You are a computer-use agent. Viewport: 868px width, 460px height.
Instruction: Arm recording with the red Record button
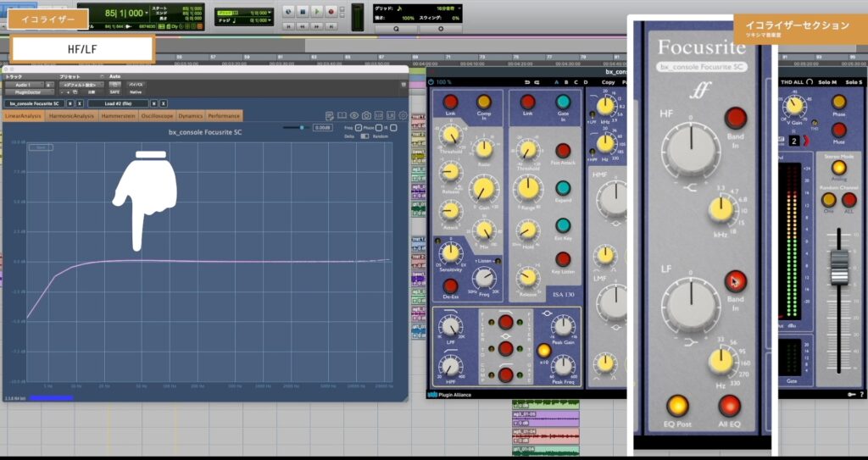click(x=331, y=11)
